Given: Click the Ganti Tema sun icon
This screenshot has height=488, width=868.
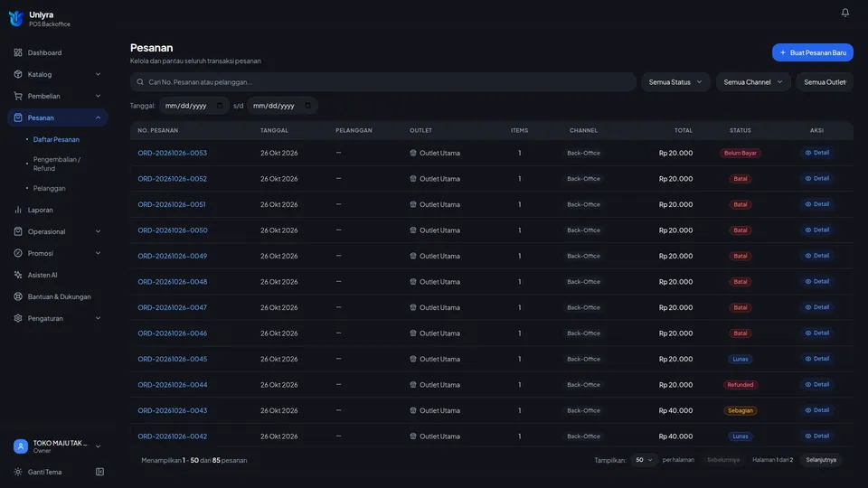Looking at the screenshot, I should (18, 472).
